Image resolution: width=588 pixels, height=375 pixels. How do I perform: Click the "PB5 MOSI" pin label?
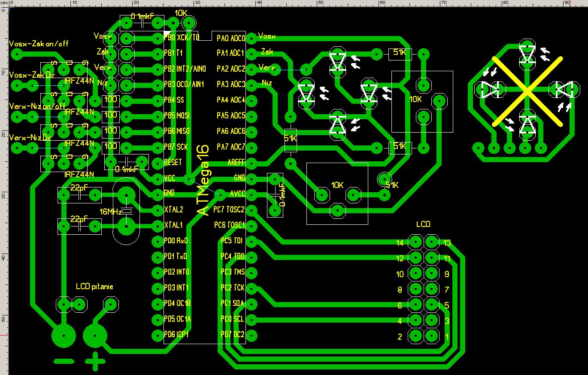[177, 115]
